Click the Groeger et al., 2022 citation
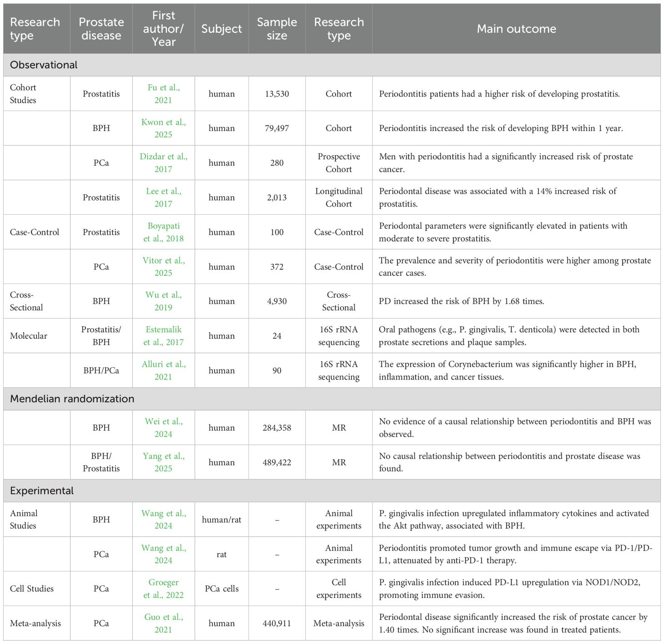 coord(163,588)
